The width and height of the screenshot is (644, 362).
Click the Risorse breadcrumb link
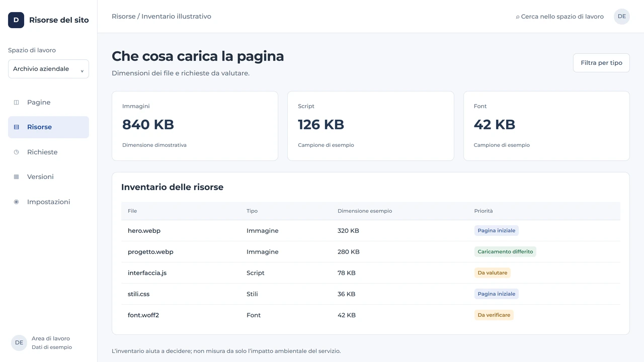click(x=124, y=17)
